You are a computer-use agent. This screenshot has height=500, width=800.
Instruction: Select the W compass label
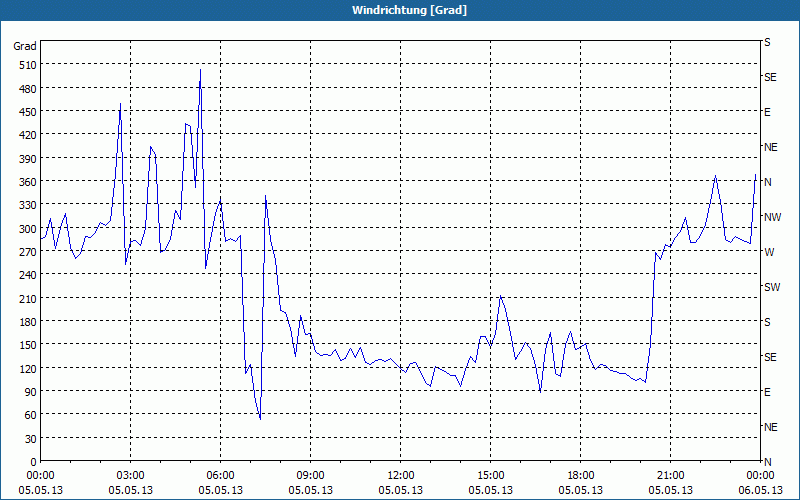(x=769, y=252)
